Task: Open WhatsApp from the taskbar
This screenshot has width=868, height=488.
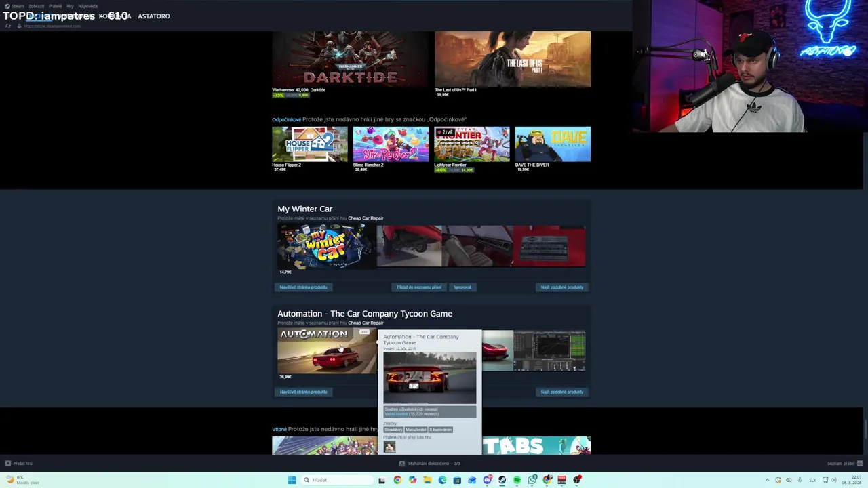Action: coord(532,480)
